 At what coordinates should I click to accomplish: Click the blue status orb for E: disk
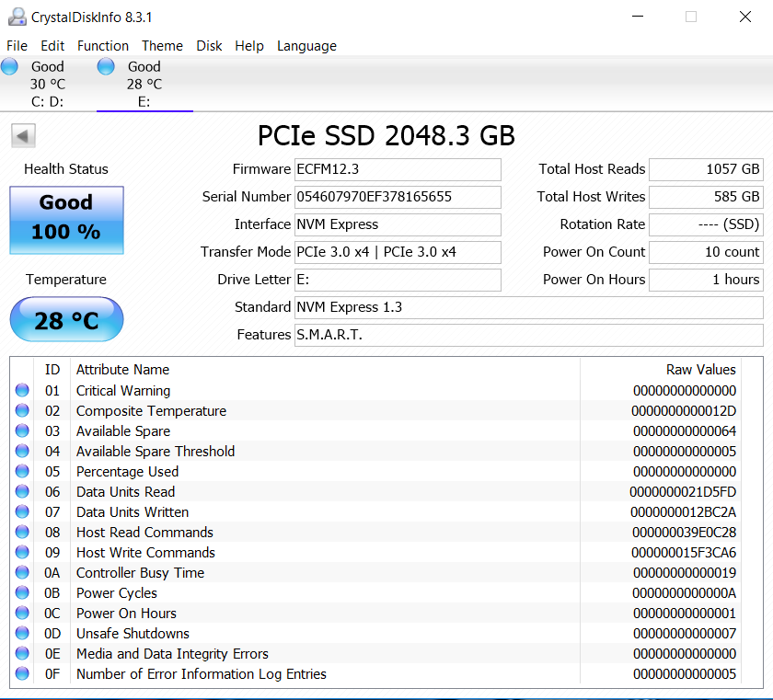point(106,66)
